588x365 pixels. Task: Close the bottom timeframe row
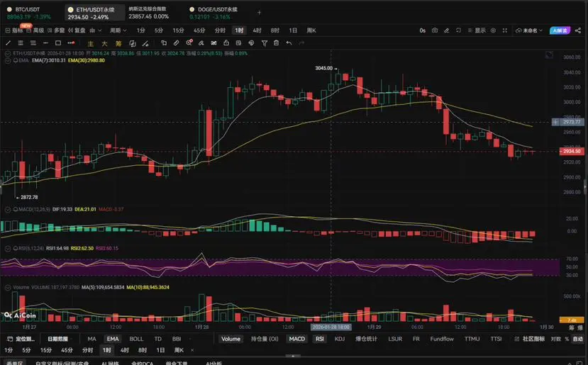192,350
